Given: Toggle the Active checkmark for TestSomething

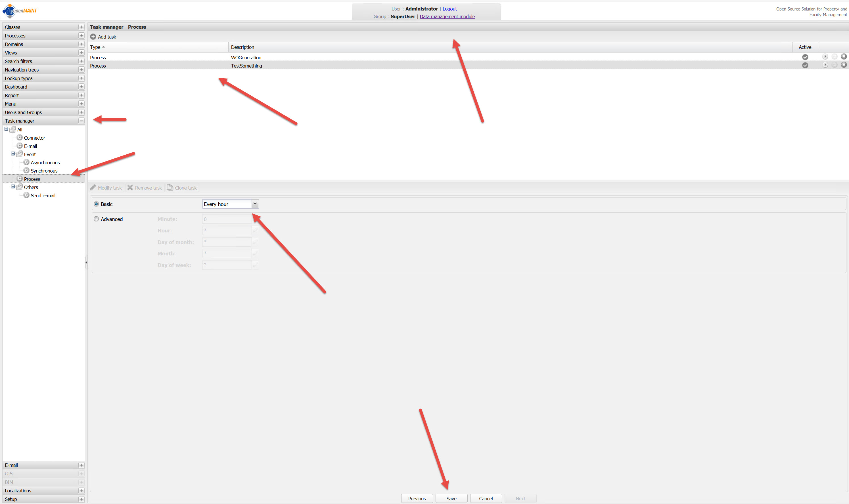Looking at the screenshot, I should click(805, 65).
